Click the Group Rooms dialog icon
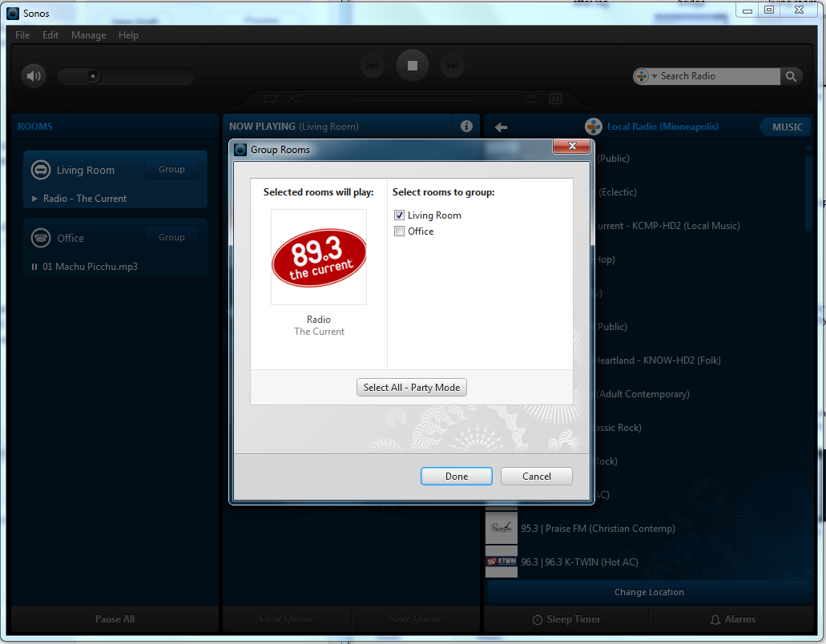826x644 pixels. (x=240, y=150)
